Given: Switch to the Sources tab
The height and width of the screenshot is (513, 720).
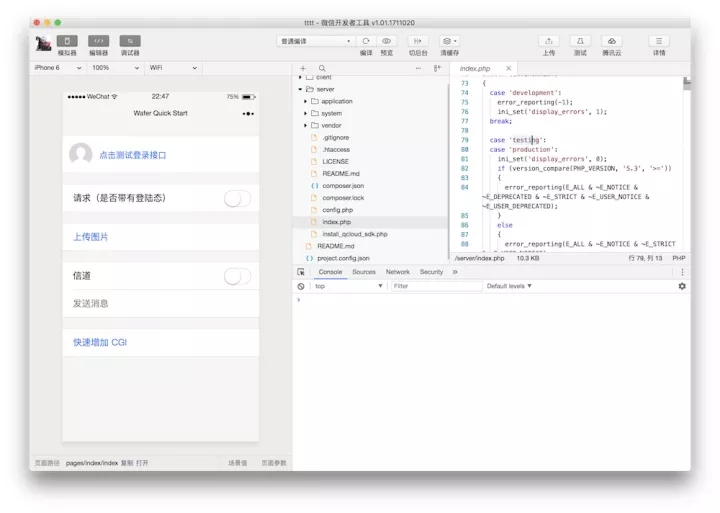Looking at the screenshot, I should tap(363, 272).
